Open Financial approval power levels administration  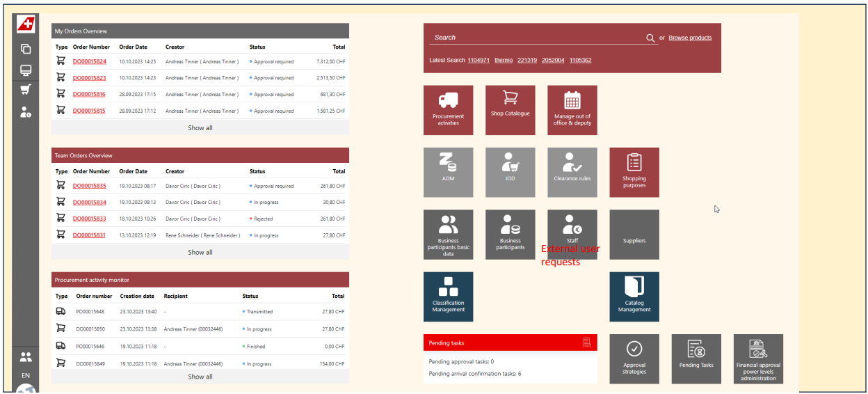point(757,358)
